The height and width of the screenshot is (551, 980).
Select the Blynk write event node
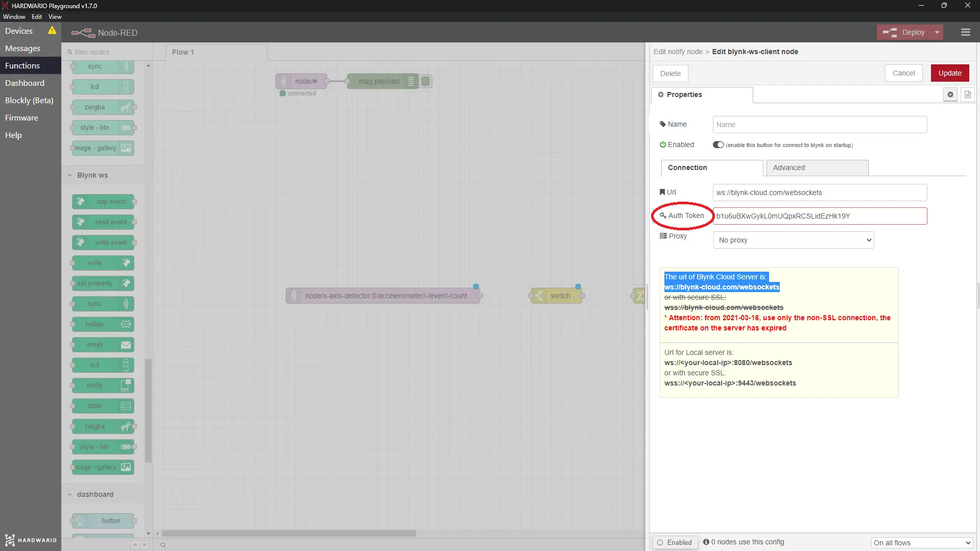click(103, 243)
